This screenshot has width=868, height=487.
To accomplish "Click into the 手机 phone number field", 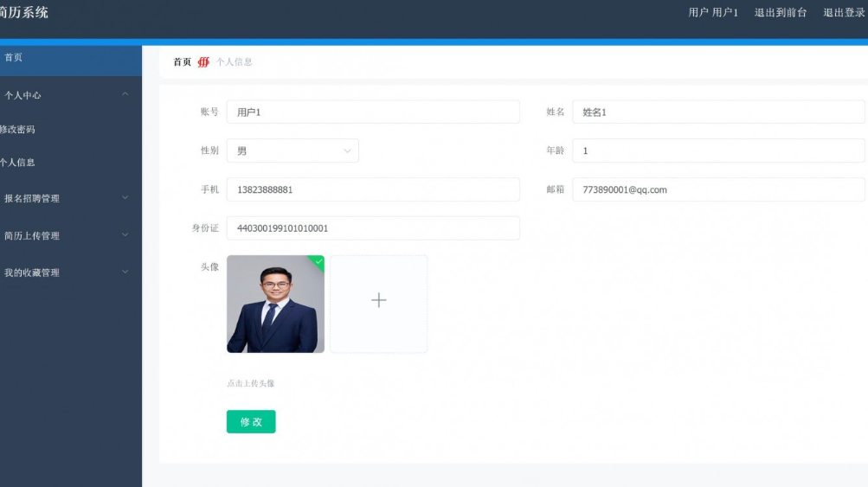I will (372, 189).
